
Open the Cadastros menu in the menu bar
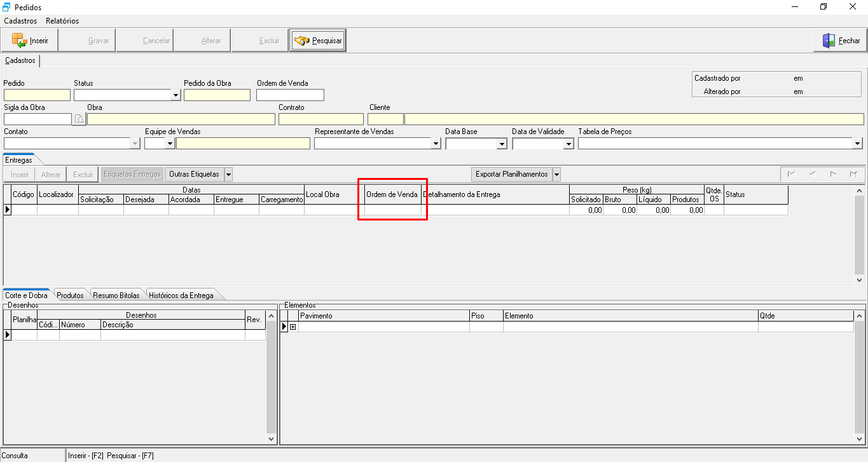20,21
